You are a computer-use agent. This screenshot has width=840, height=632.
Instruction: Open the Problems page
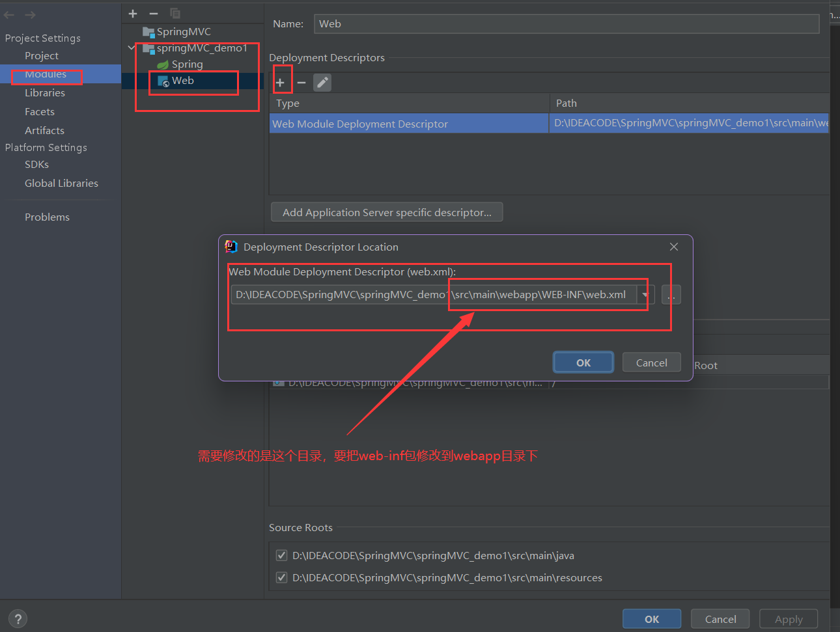47,217
